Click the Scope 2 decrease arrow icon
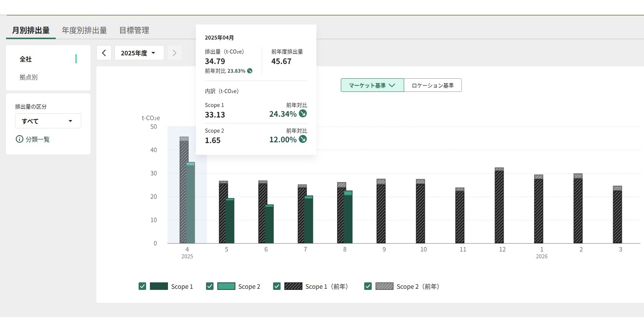Viewport: 644px width, 317px height. coord(303,139)
